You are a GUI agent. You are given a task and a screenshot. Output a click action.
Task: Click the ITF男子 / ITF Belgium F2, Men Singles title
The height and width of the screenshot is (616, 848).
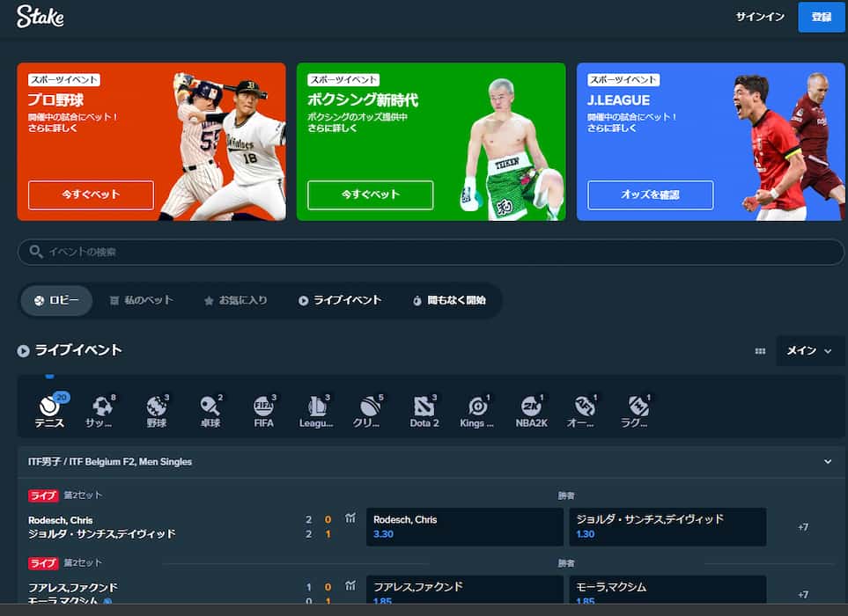(110, 462)
